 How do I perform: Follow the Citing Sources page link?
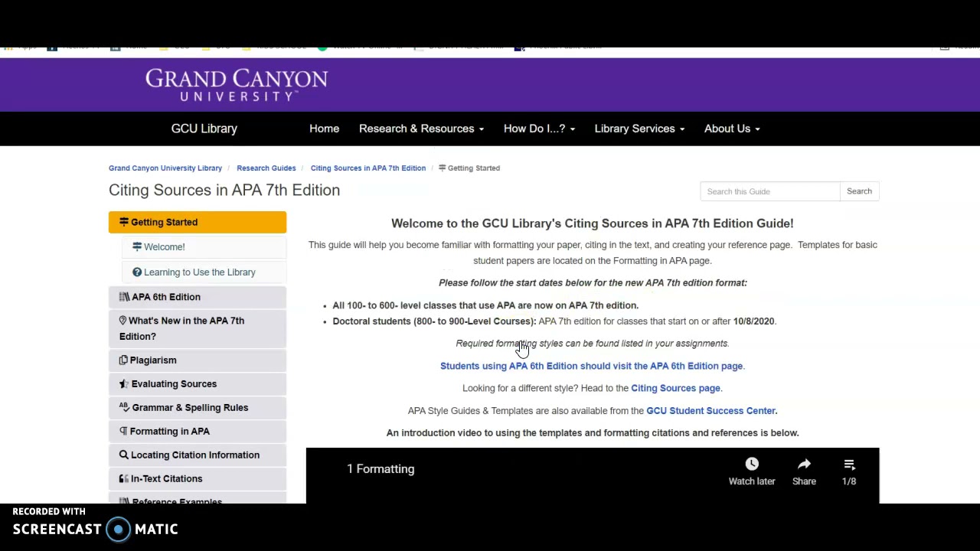[675, 388]
